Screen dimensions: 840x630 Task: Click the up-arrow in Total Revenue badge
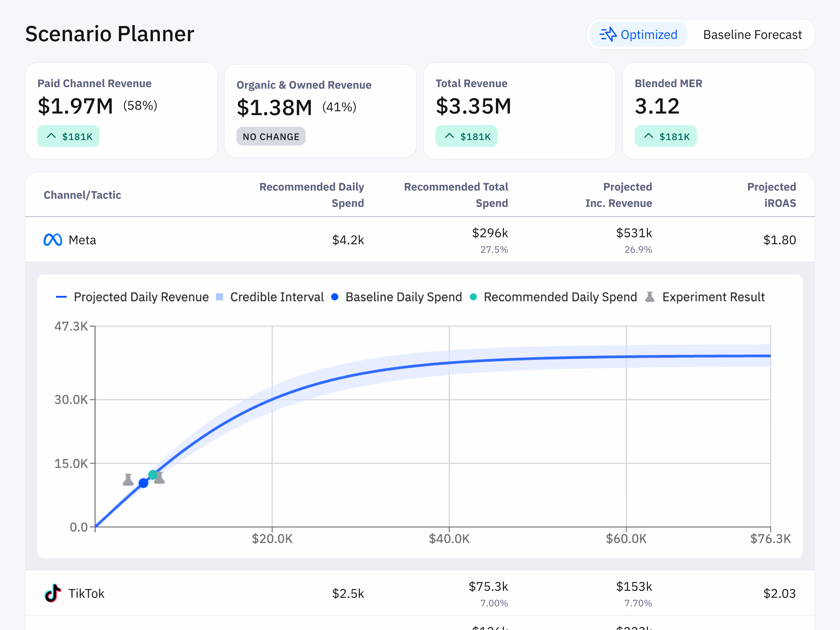coord(450,136)
